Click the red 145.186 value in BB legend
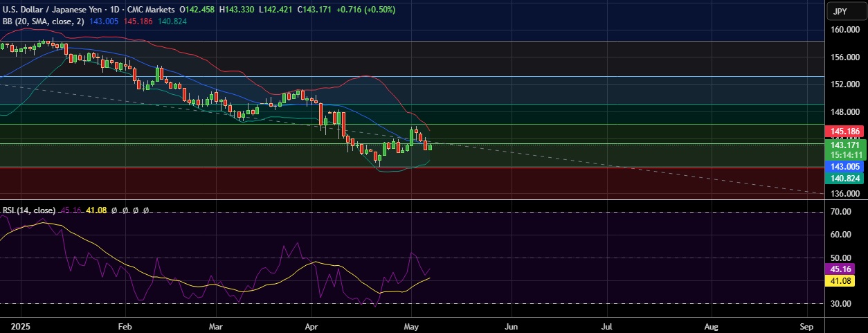The height and width of the screenshot is (333, 868). pos(138,21)
